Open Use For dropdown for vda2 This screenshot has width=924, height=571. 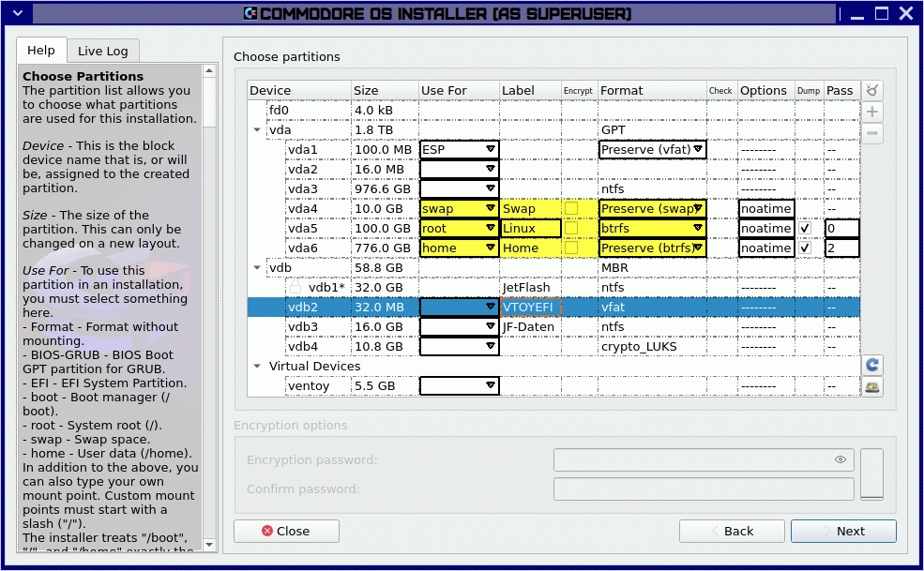point(460,169)
